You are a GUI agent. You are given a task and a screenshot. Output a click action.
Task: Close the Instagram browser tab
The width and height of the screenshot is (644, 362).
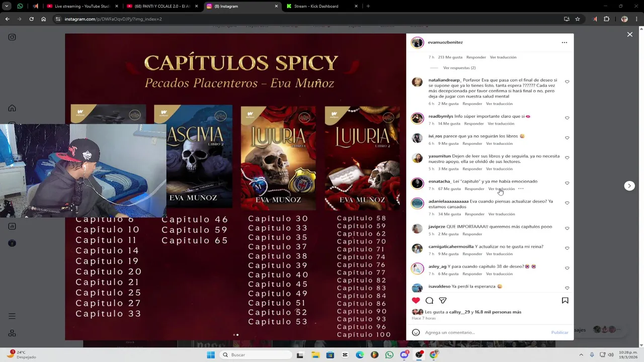[276, 6]
